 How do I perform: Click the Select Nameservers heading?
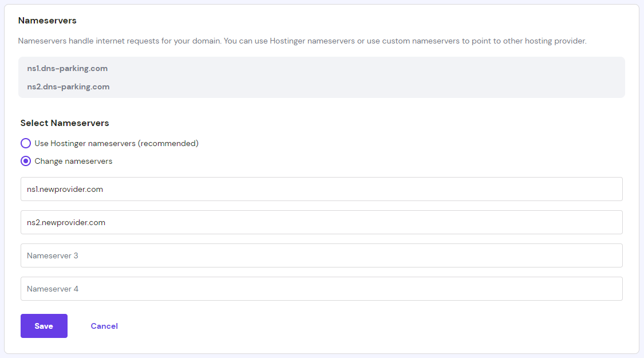65,123
